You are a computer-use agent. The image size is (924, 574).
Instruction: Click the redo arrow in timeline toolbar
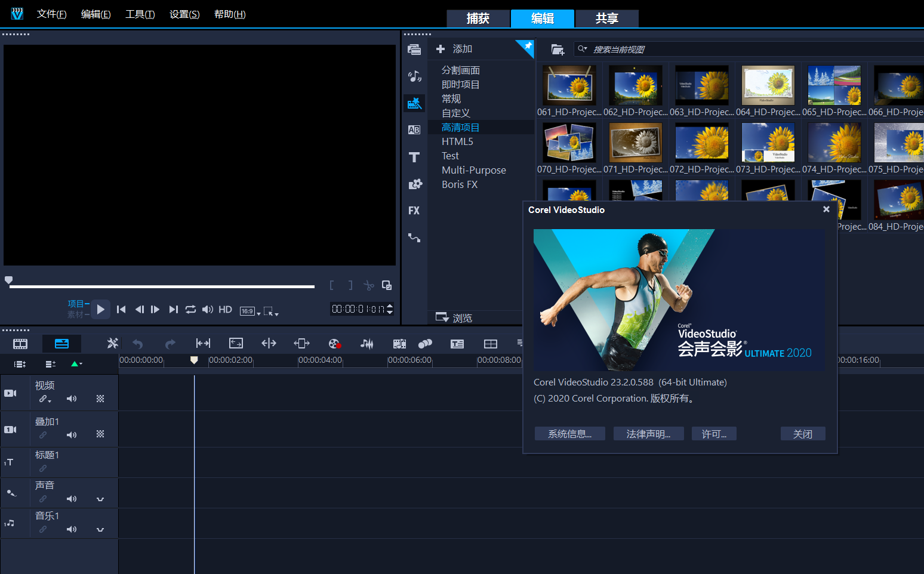pyautogui.click(x=170, y=344)
